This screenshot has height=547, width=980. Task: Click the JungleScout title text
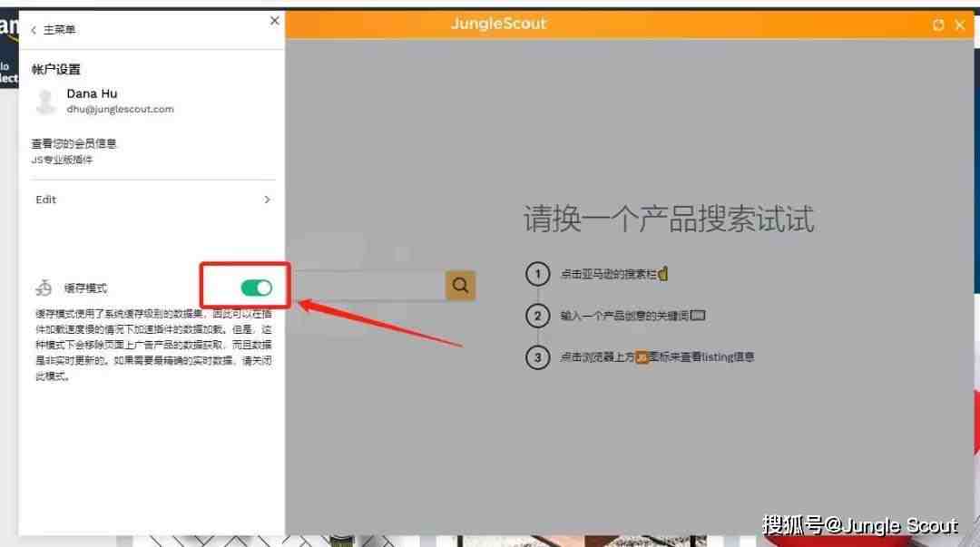(499, 24)
